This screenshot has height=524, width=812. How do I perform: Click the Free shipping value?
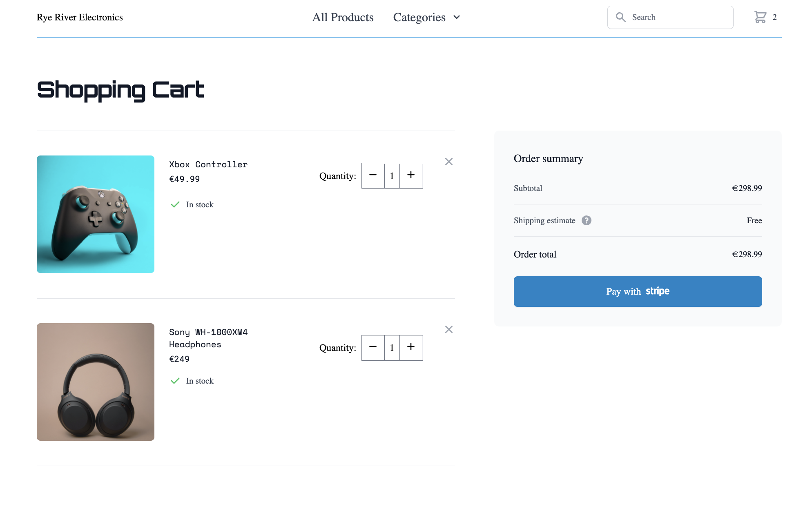click(754, 220)
